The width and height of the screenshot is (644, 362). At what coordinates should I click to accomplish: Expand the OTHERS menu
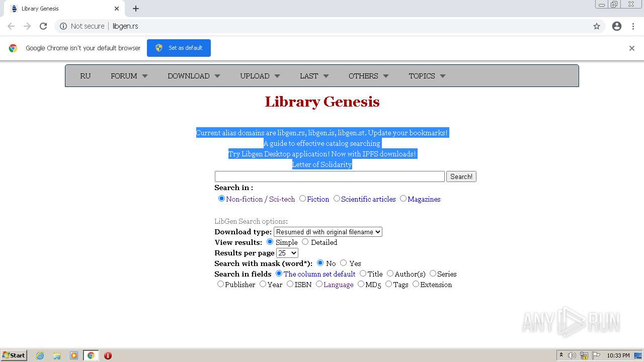pos(369,76)
